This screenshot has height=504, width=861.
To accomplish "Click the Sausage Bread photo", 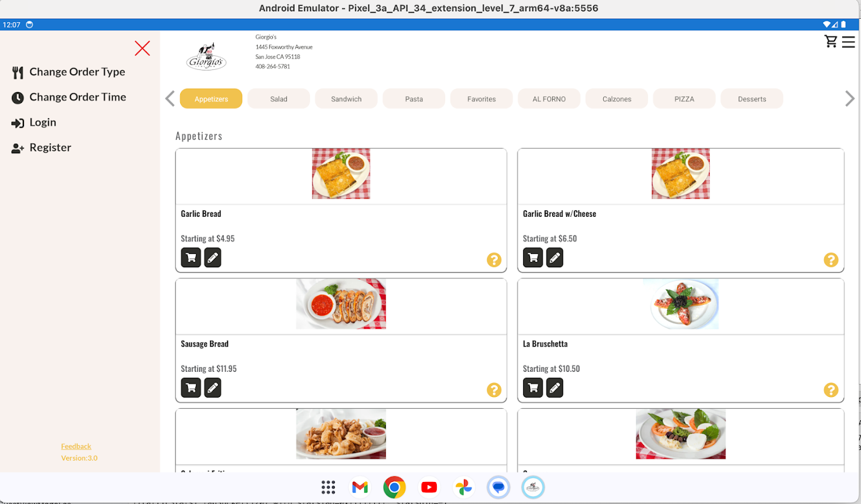I will click(341, 304).
